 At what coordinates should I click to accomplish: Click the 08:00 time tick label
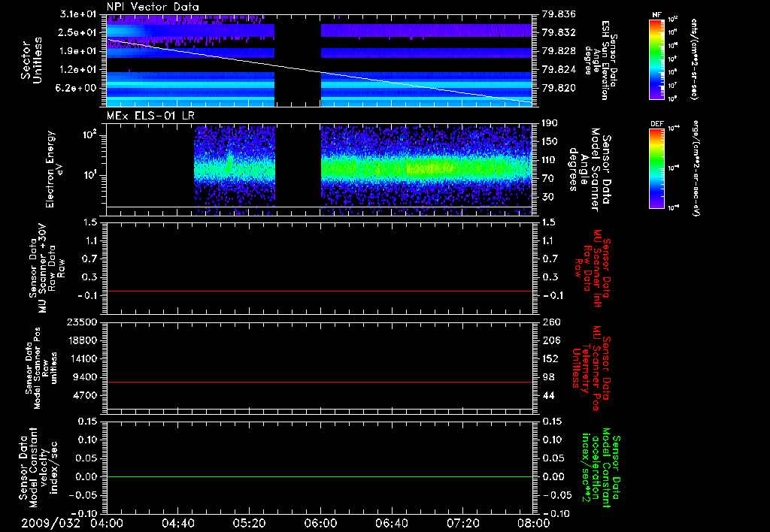click(x=534, y=523)
